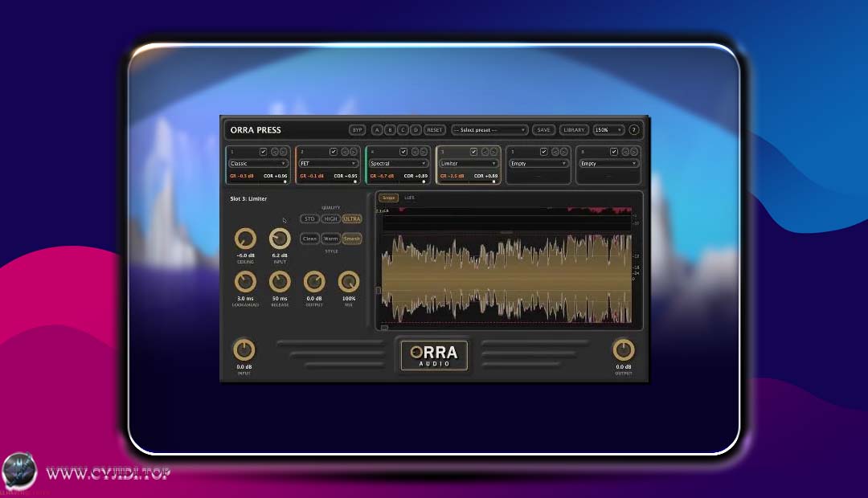Select A/B state B
The image size is (868, 498).
coord(390,130)
